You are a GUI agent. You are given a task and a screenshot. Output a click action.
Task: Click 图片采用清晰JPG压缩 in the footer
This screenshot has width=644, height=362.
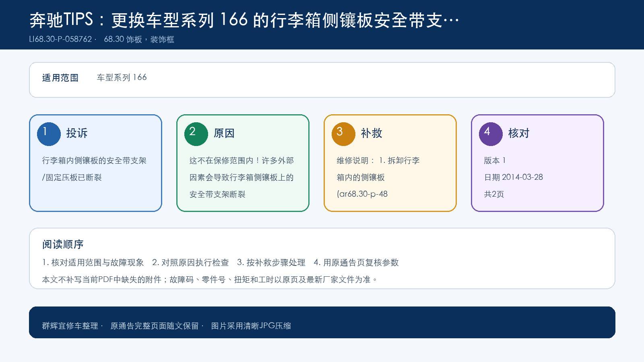pyautogui.click(x=251, y=326)
